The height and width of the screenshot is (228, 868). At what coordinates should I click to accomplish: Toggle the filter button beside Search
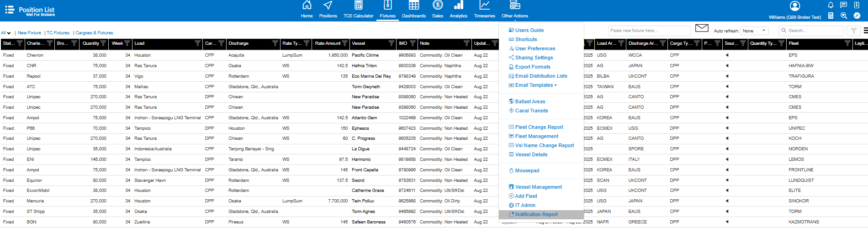tap(852, 31)
